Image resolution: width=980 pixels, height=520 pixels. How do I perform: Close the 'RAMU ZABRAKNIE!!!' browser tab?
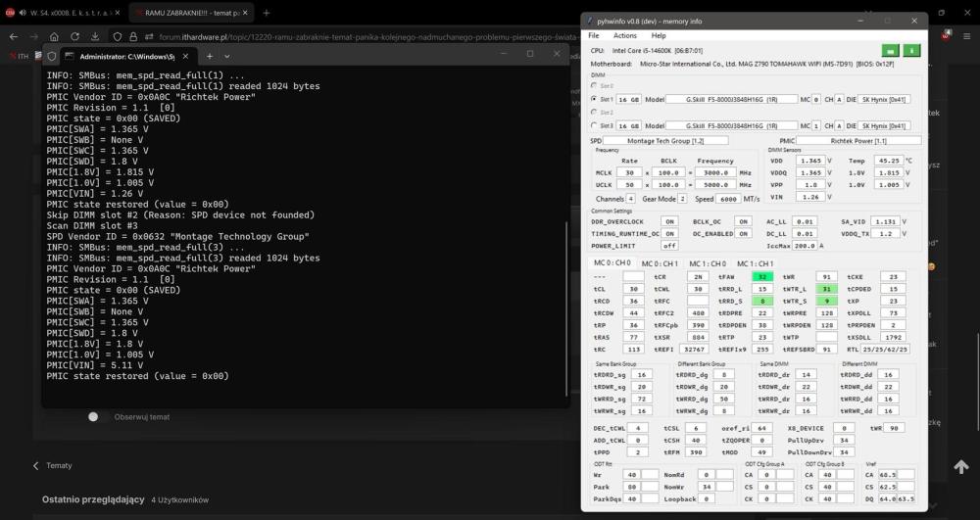click(x=246, y=13)
